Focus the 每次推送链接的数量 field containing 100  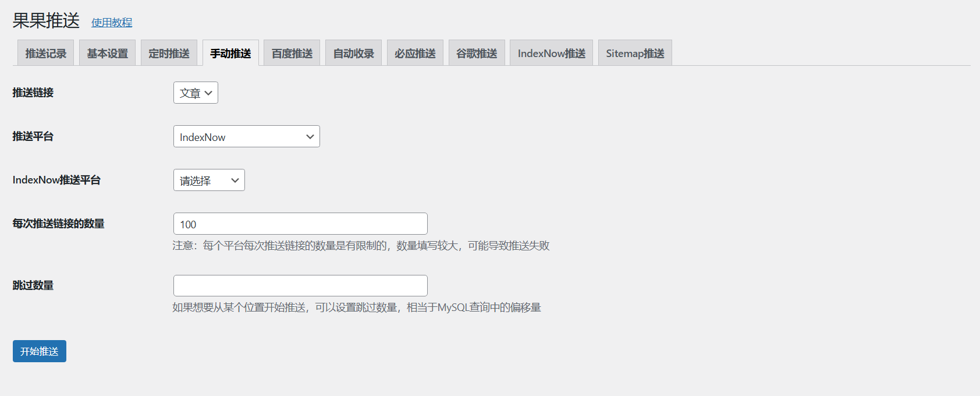[x=300, y=224]
